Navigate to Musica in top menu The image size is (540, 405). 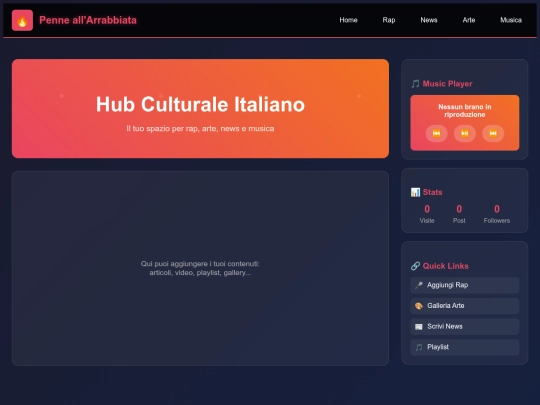pos(511,20)
